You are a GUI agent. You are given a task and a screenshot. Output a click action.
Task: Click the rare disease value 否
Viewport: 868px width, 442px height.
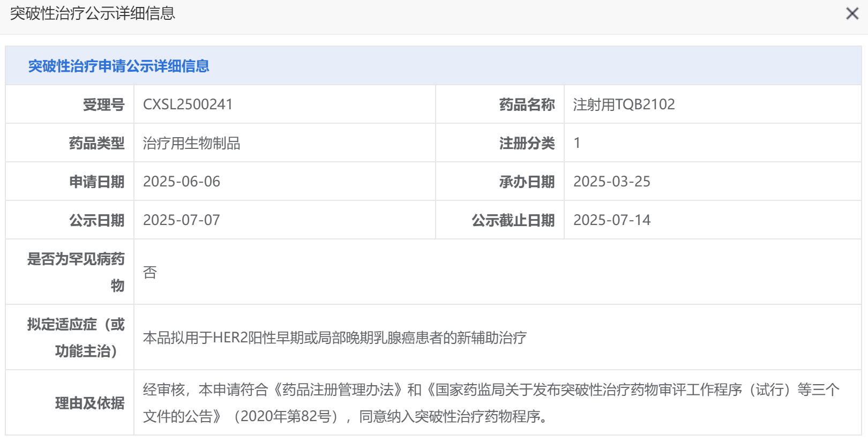click(150, 273)
